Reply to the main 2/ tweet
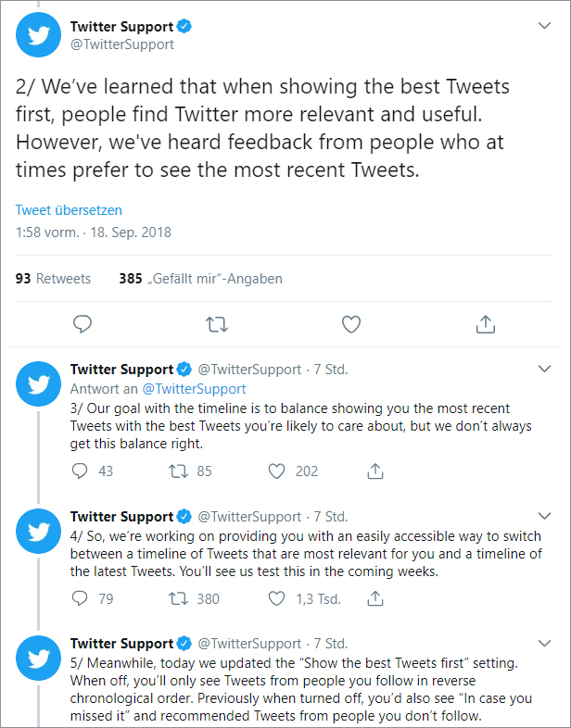The image size is (571, 728). pyautogui.click(x=82, y=324)
